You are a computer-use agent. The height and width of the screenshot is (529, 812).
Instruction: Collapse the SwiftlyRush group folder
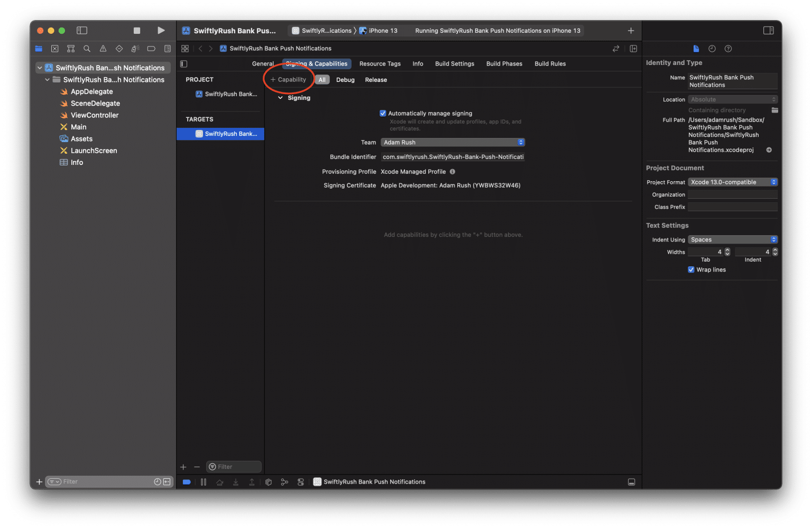pyautogui.click(x=48, y=80)
